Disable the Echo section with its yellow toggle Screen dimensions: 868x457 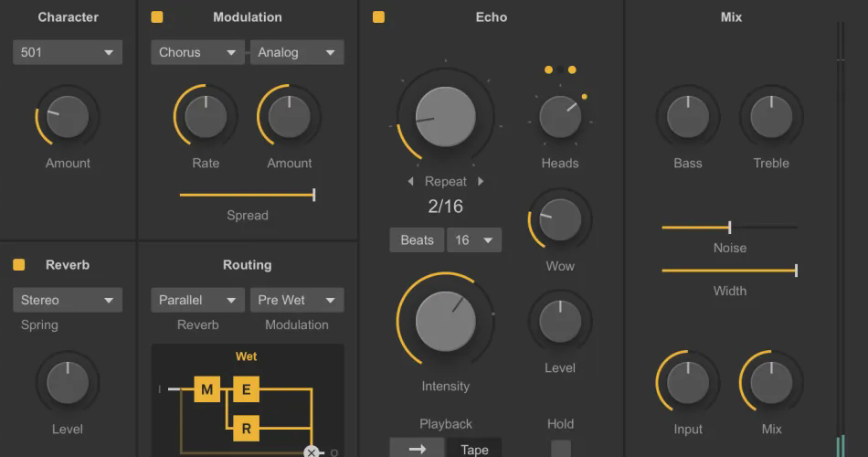[x=378, y=17]
